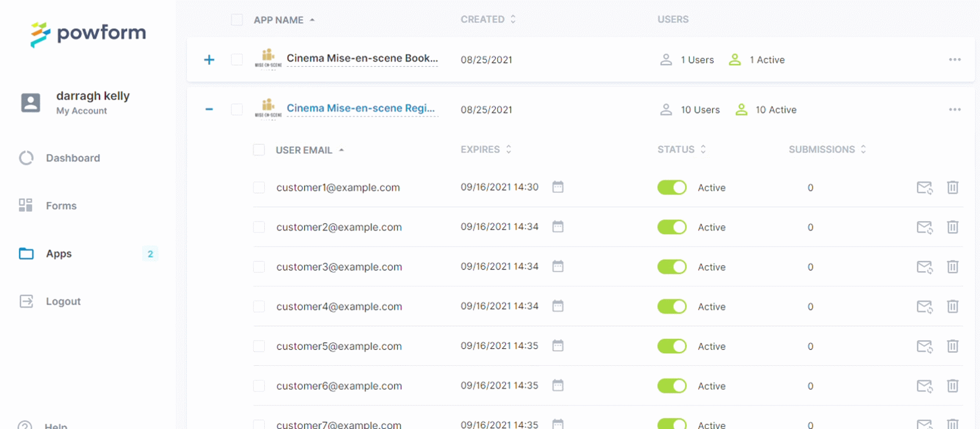Select all users with the USER EMAIL checkbox
Screen dimensions: 980x429
(x=258, y=150)
